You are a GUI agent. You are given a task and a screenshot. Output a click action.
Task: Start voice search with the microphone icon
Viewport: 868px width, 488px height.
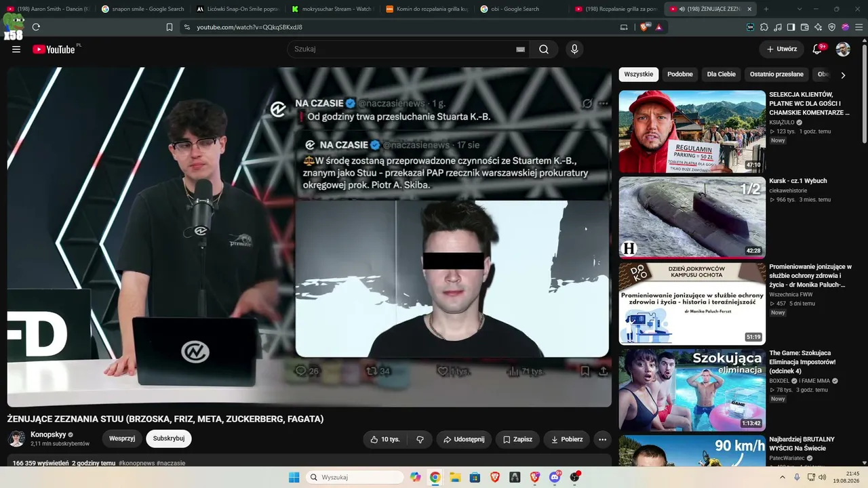pos(574,49)
